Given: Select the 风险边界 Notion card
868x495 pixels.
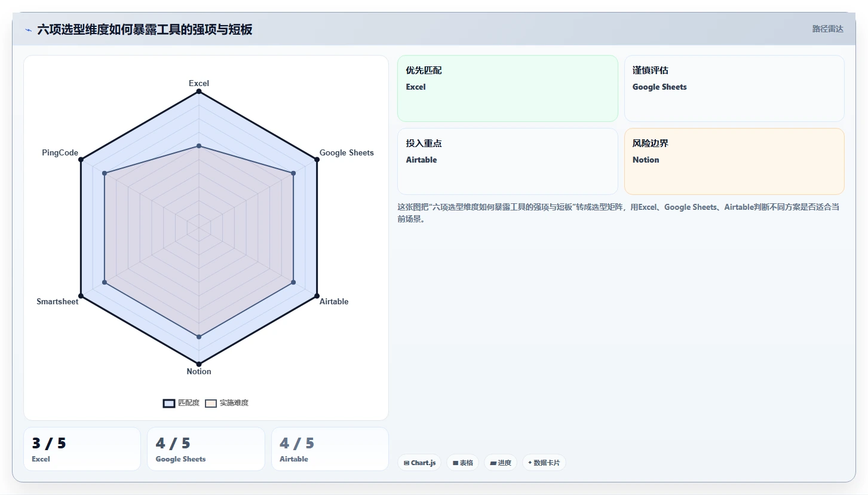Looking at the screenshot, I should [x=734, y=161].
